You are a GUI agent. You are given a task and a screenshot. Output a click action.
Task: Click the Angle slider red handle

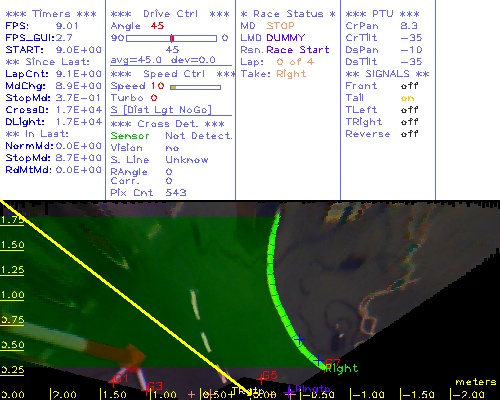click(x=172, y=38)
